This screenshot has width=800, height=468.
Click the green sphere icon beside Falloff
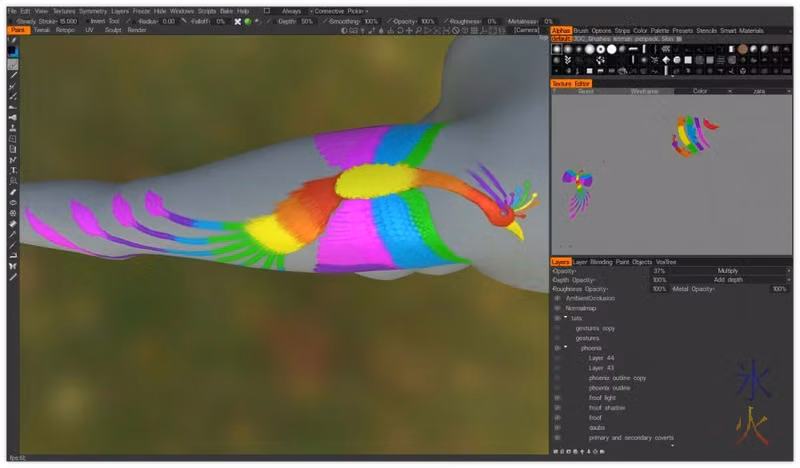click(247, 21)
